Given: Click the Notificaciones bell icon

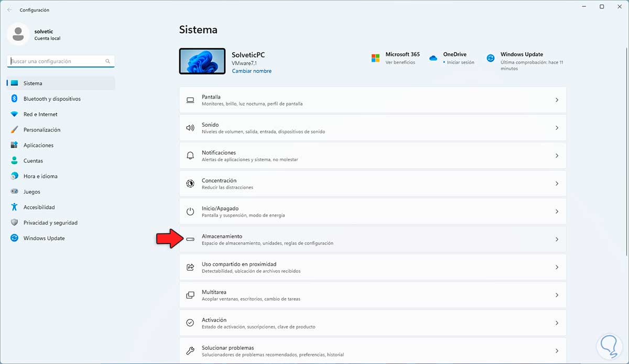Looking at the screenshot, I should pos(190,156).
